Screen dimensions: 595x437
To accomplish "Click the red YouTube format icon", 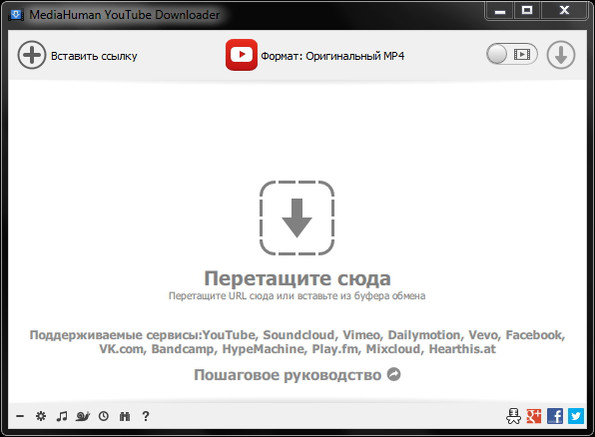I will point(241,55).
